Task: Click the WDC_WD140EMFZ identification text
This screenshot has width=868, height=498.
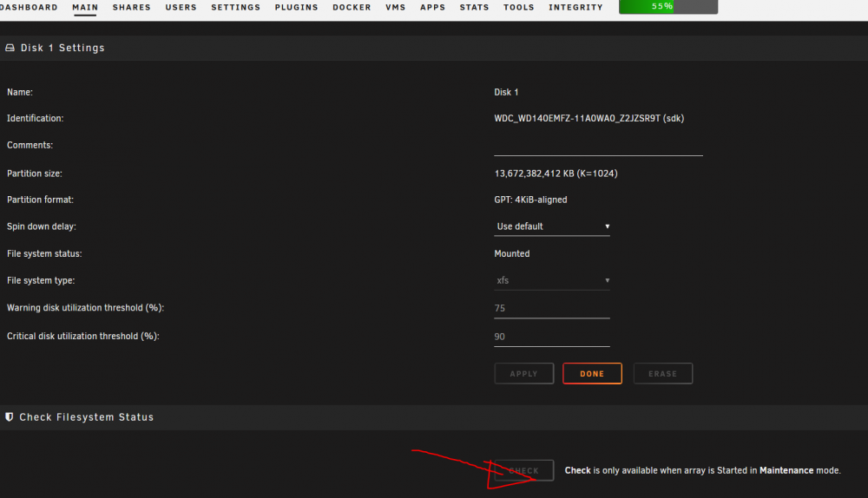Action: (589, 118)
